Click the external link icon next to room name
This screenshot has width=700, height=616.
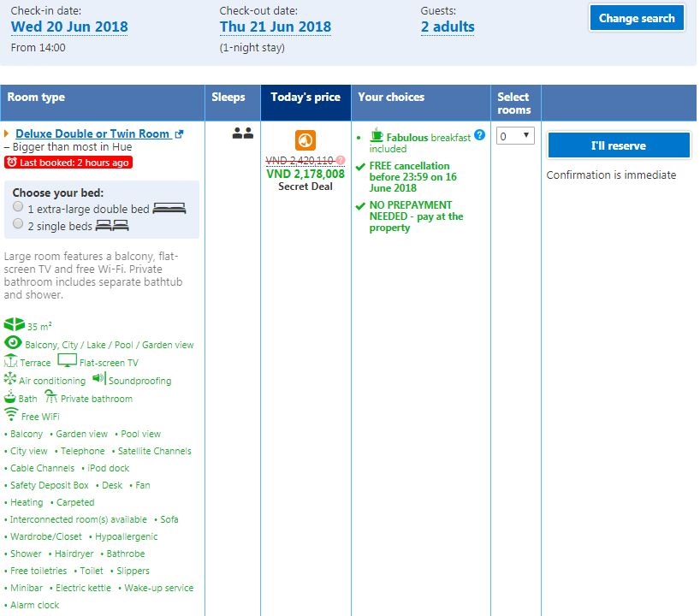point(179,134)
